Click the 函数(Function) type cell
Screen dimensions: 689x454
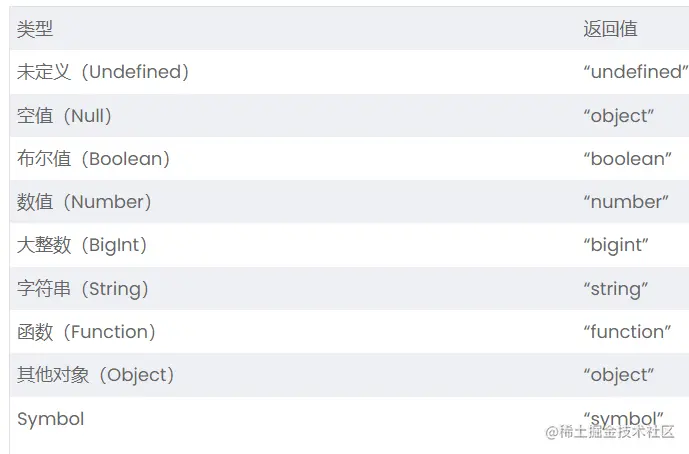pos(87,332)
